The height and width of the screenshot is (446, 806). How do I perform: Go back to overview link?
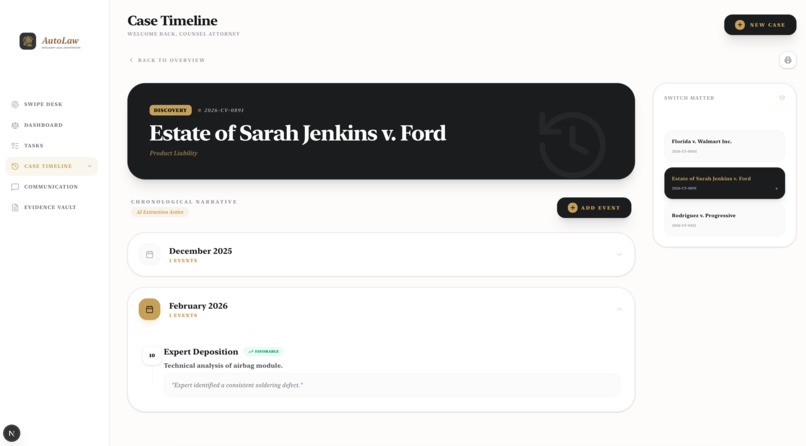coord(167,60)
